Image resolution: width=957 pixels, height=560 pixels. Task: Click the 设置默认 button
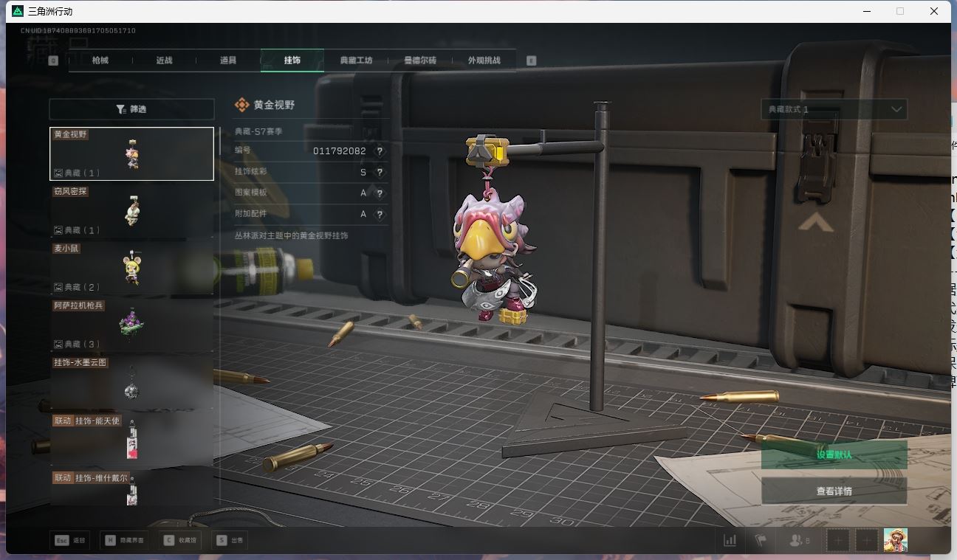coord(834,454)
